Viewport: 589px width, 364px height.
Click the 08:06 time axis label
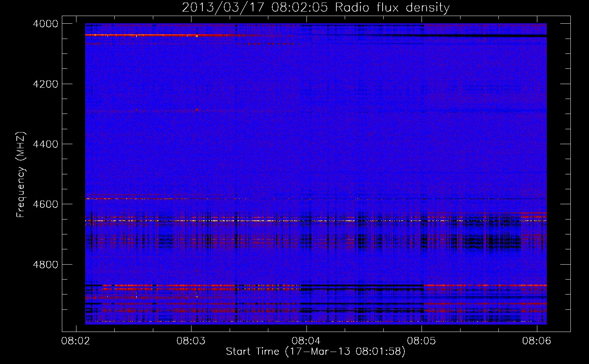(x=537, y=341)
